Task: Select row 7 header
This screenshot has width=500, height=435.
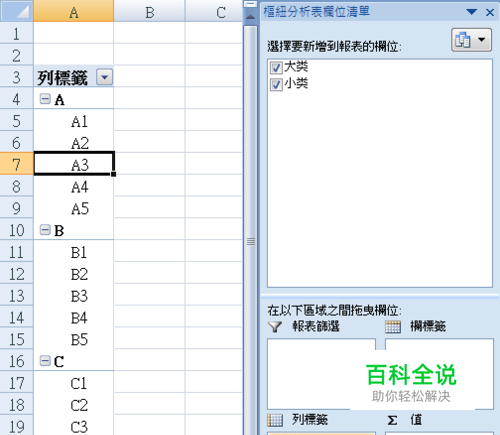Action: click(16, 164)
